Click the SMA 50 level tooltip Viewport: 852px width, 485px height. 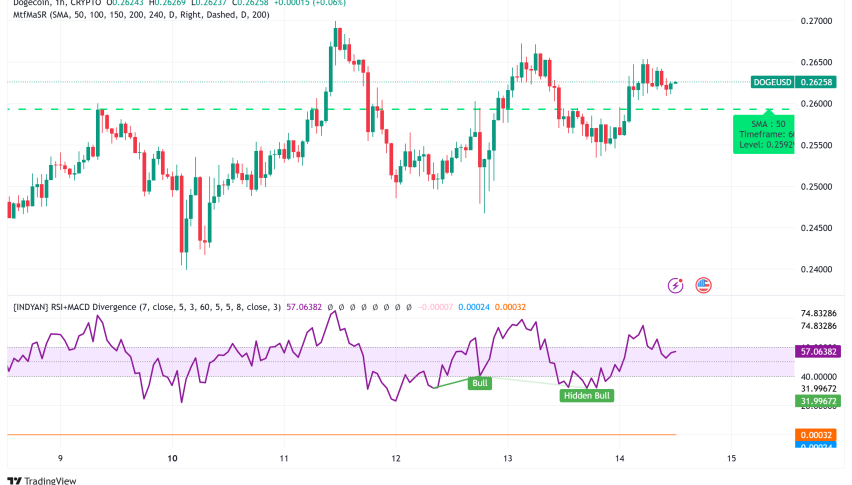[763, 134]
